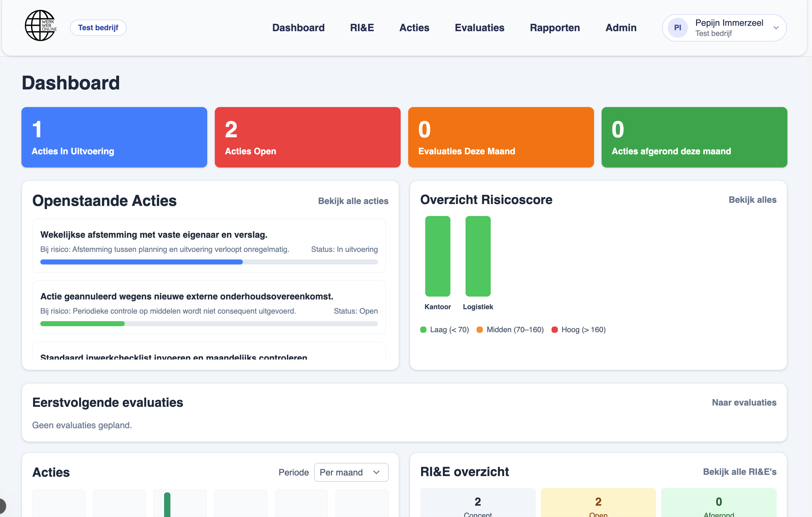Click the red Hoog legend dot
This screenshot has height=517, width=812.
pyautogui.click(x=554, y=330)
